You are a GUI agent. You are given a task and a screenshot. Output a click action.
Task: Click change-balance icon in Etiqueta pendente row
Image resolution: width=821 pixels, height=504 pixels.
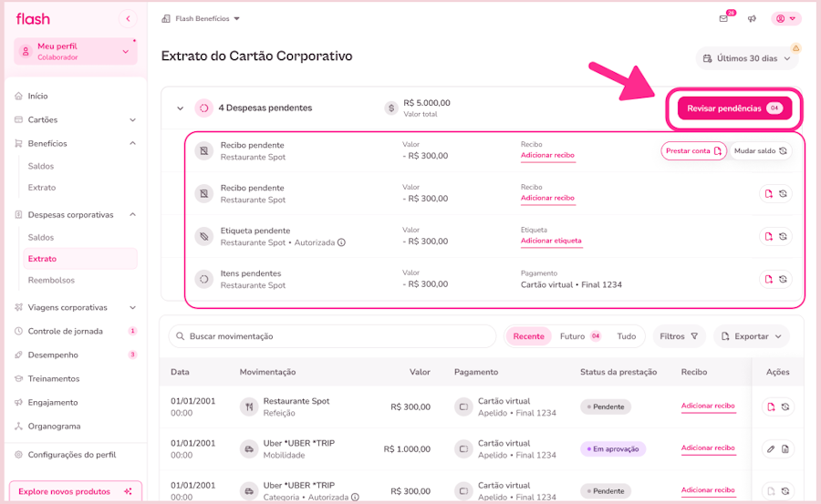pos(783,237)
